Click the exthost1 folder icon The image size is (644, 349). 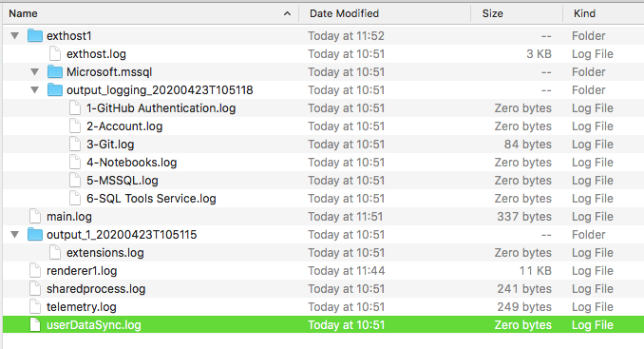click(35, 36)
